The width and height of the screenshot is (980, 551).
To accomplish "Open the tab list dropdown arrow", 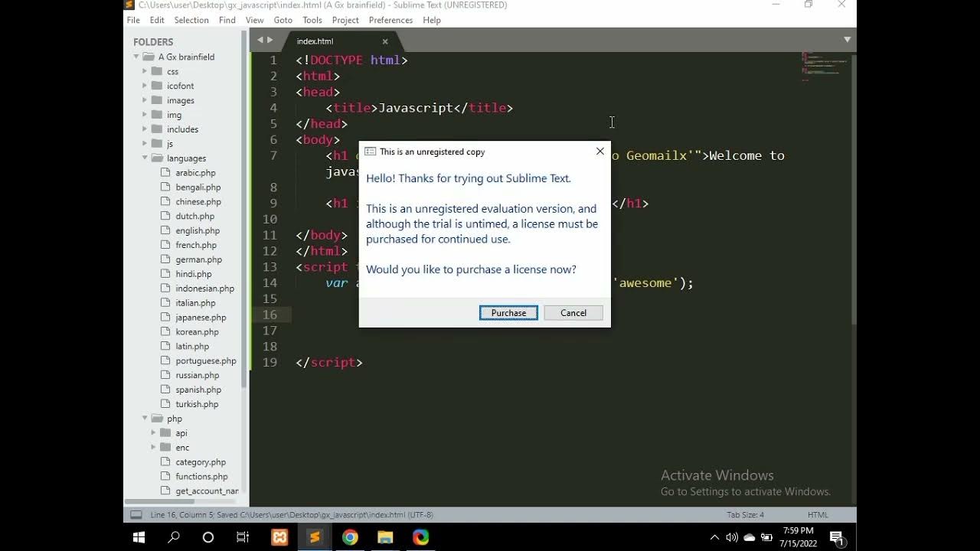I will click(x=847, y=39).
